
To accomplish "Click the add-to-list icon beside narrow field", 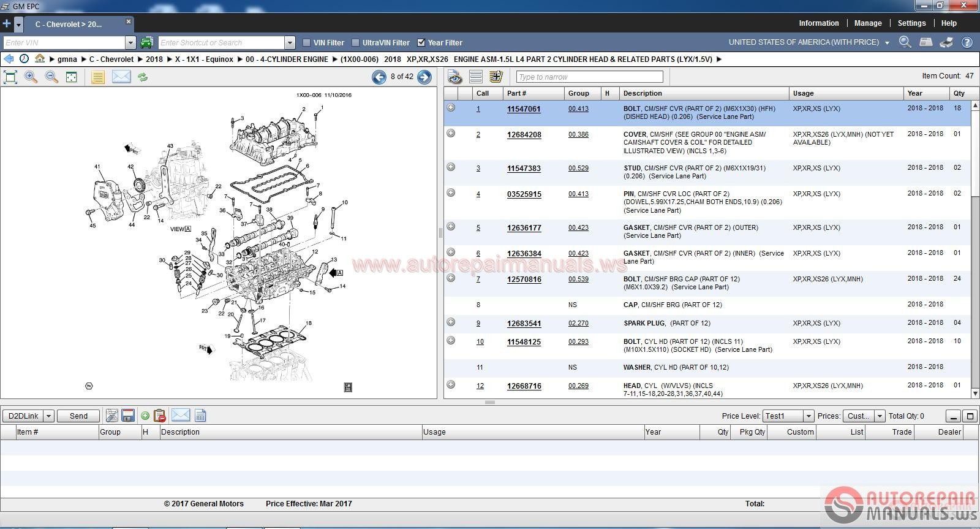I will [496, 77].
